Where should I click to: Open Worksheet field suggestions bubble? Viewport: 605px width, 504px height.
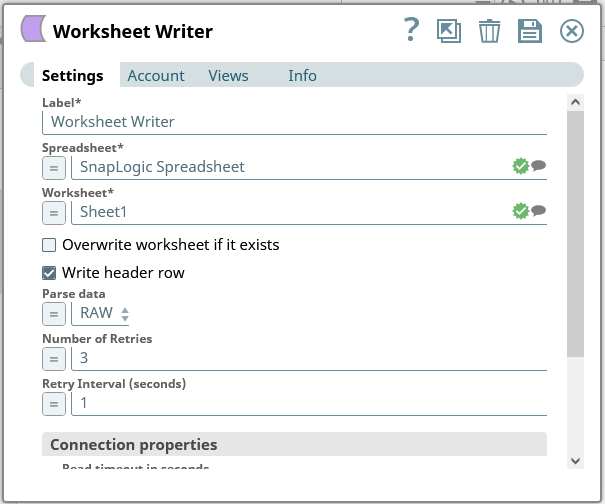pos(539,211)
